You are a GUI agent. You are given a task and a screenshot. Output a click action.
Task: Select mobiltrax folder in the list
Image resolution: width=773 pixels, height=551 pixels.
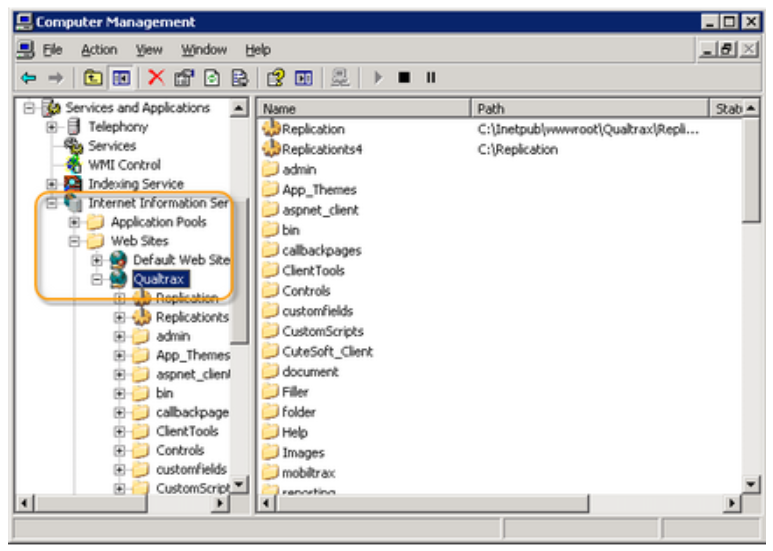pyautogui.click(x=308, y=473)
